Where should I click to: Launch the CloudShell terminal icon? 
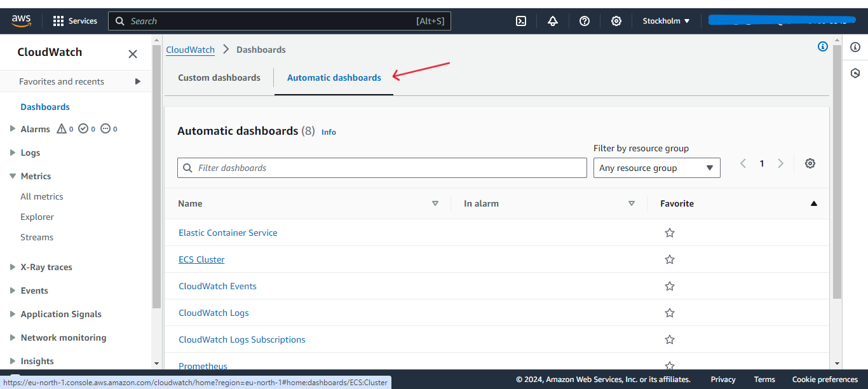(x=521, y=21)
